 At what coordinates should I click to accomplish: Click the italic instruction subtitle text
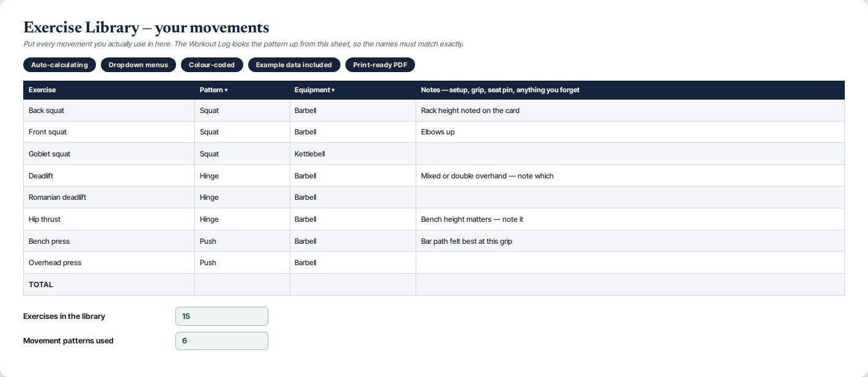pos(243,44)
